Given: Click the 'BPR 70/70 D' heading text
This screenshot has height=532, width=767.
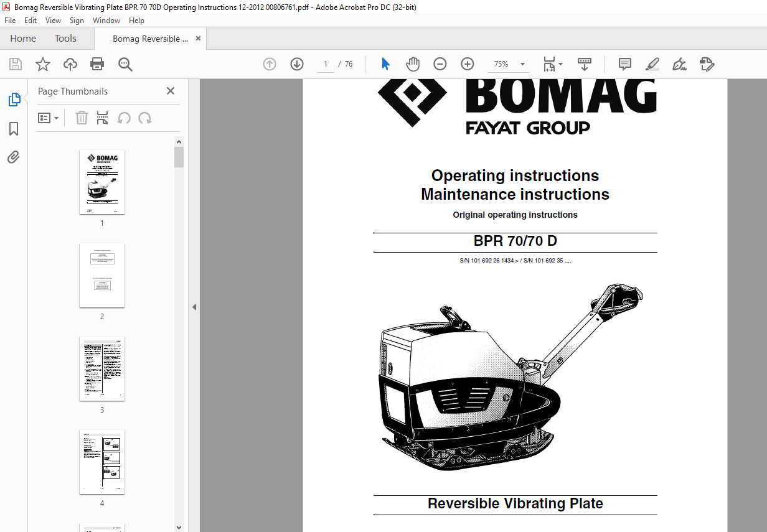Looking at the screenshot, I should (515, 241).
